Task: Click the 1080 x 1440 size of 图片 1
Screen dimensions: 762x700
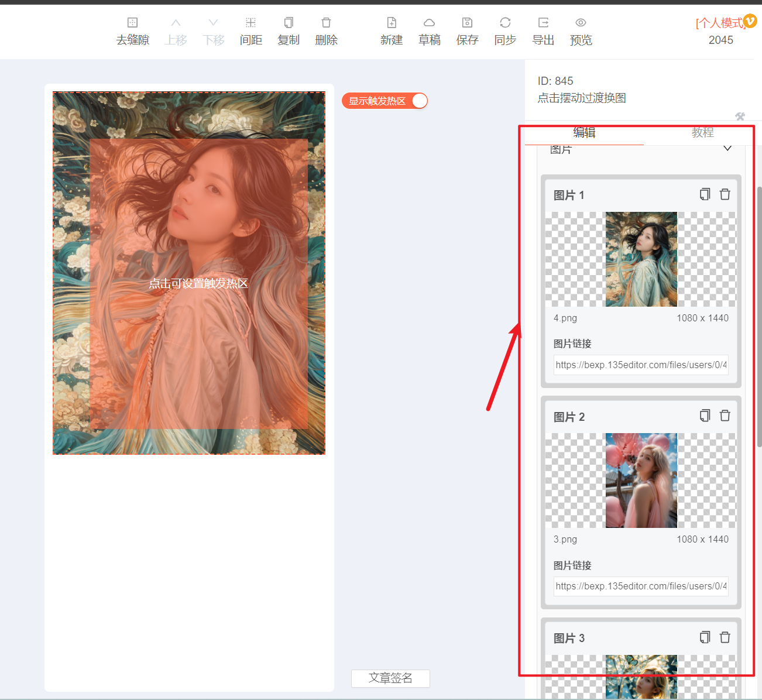Action: coord(702,318)
